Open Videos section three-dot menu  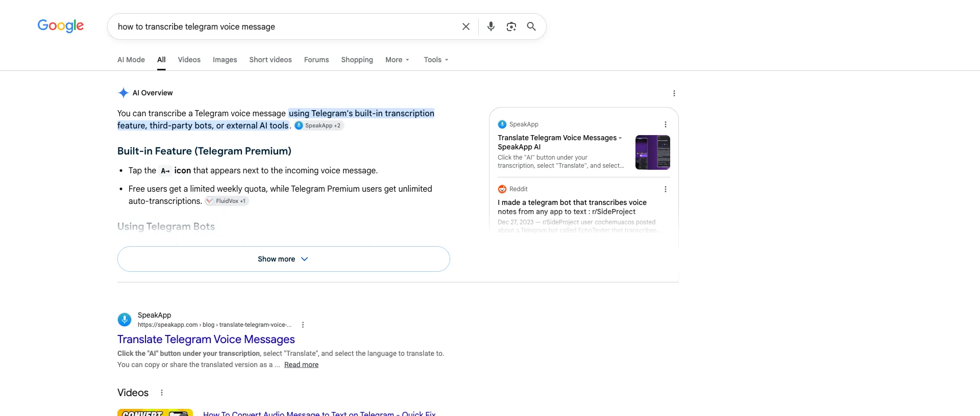click(x=162, y=393)
